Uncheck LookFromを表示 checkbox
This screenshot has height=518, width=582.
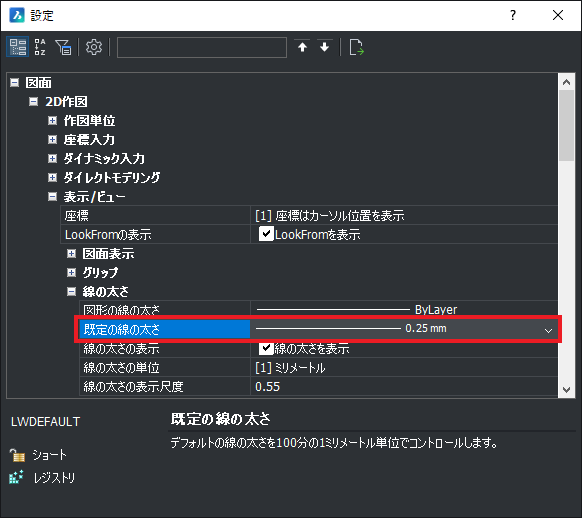coord(266,234)
